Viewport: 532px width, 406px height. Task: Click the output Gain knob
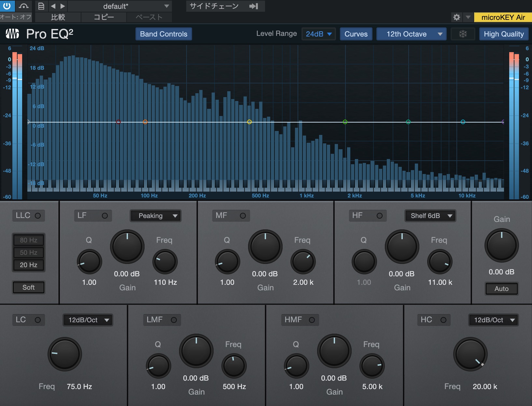501,245
